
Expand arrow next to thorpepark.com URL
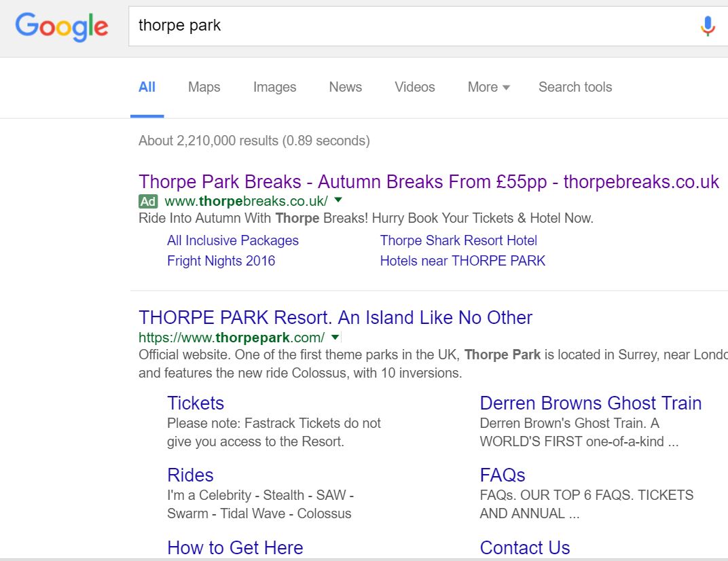click(x=335, y=337)
